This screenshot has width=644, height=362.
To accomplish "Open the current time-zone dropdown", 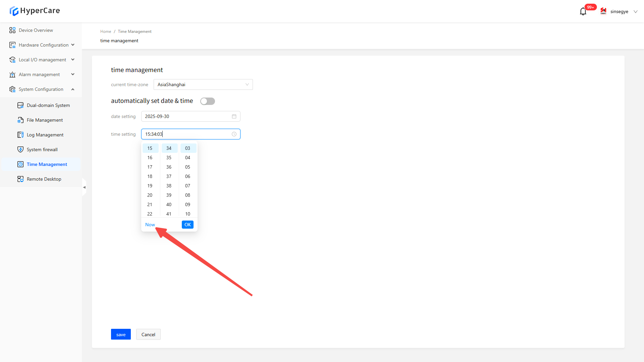I will point(203,84).
